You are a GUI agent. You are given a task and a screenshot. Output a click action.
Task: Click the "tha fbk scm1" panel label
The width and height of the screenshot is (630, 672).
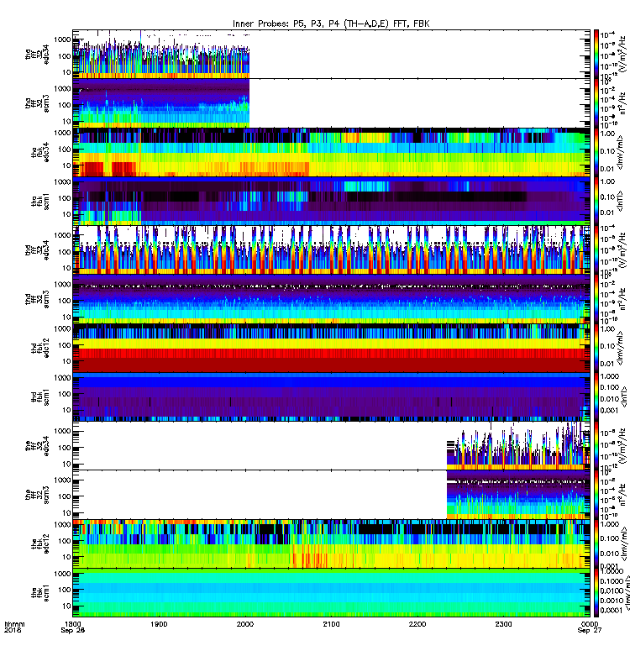tap(40, 202)
